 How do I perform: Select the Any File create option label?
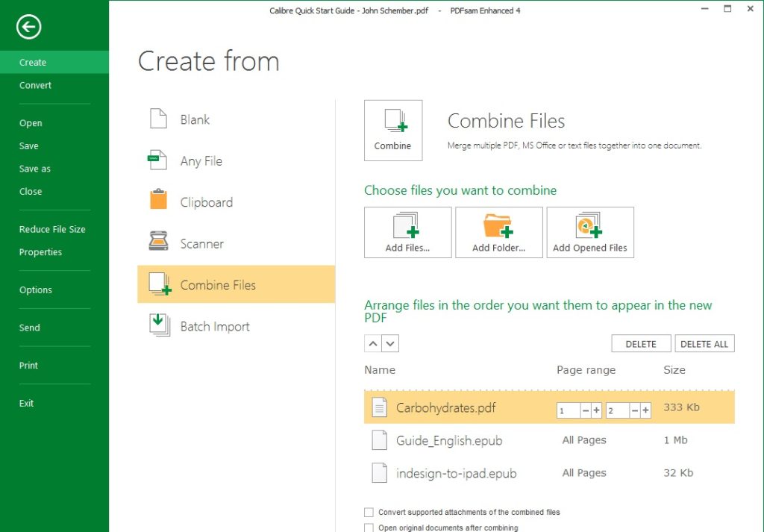pyautogui.click(x=201, y=160)
